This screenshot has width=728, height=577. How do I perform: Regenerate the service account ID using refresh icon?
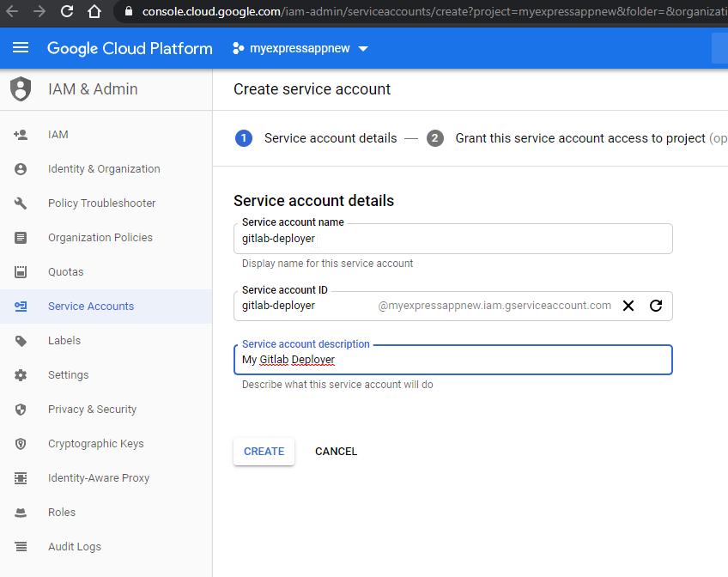point(656,306)
